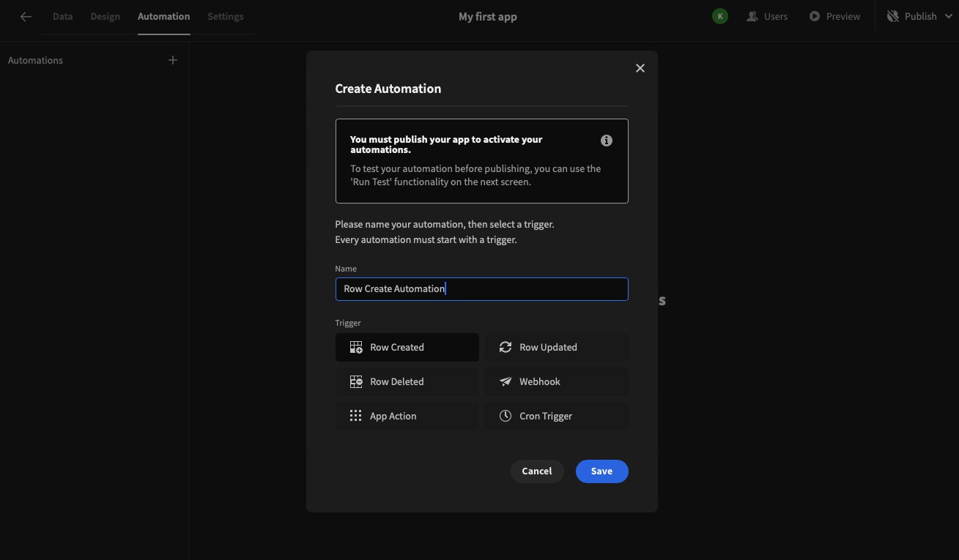Click the info icon in the notice
The width and height of the screenshot is (959, 560).
(x=606, y=140)
